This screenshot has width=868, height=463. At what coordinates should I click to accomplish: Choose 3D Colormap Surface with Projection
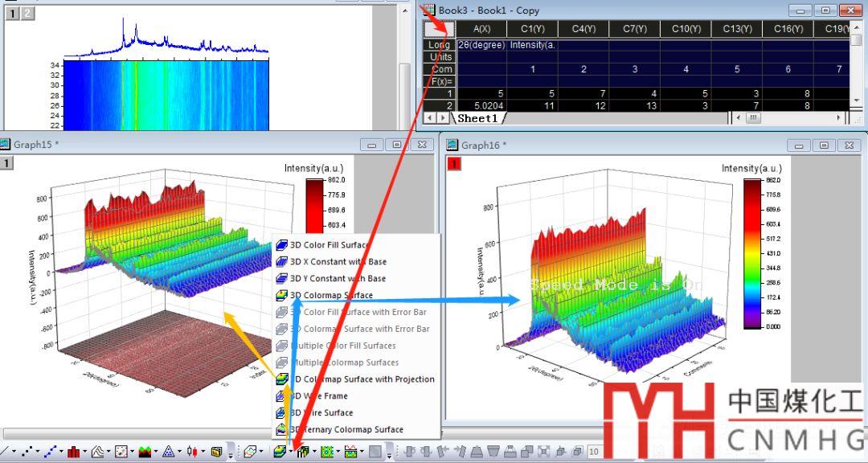362,379
